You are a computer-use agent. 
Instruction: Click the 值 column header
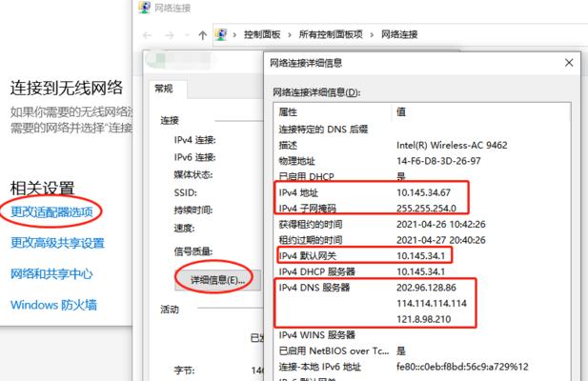(x=401, y=112)
